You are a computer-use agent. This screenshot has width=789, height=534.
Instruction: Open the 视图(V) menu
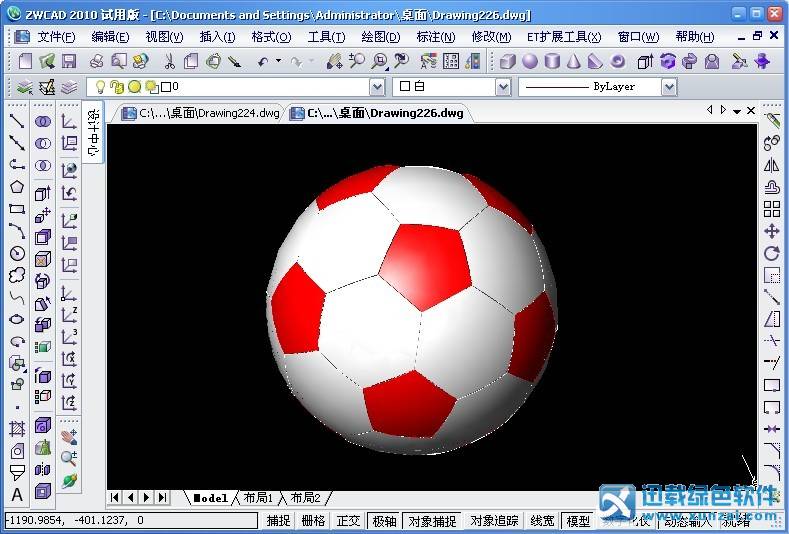164,37
